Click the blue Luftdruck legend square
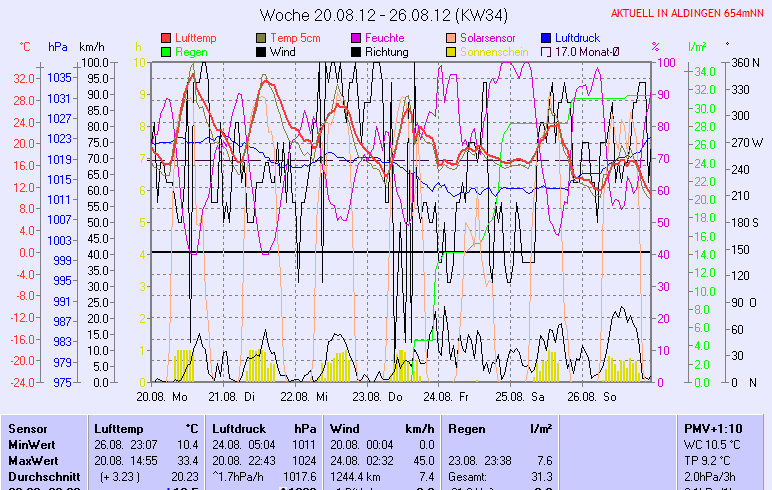 tap(546, 38)
